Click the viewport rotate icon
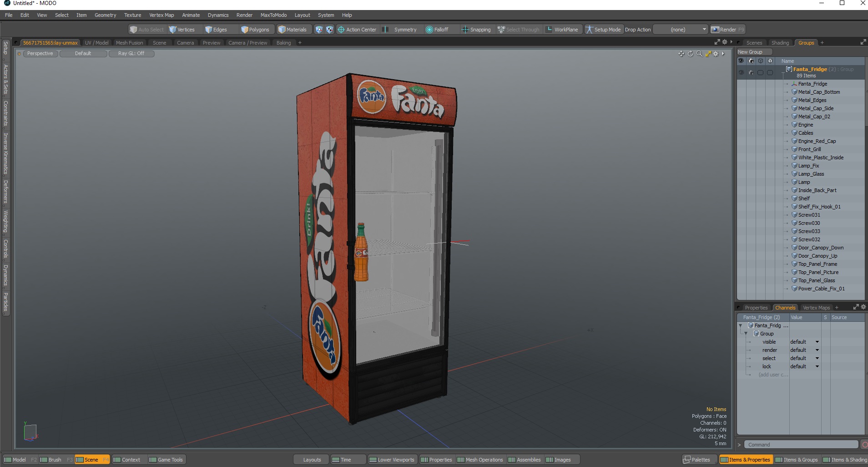Viewport: 868px width, 467px height. pyautogui.click(x=690, y=54)
